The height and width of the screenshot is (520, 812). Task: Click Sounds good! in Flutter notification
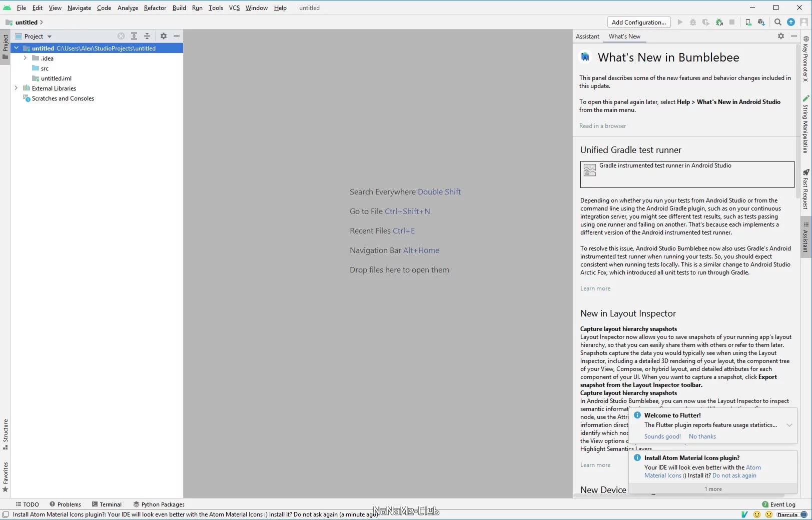pos(662,436)
